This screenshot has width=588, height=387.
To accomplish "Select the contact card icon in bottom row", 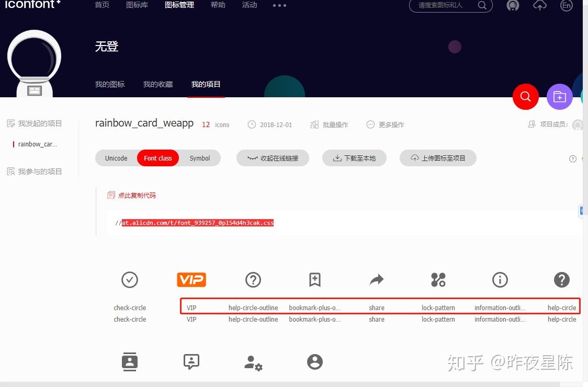I will click(130, 362).
